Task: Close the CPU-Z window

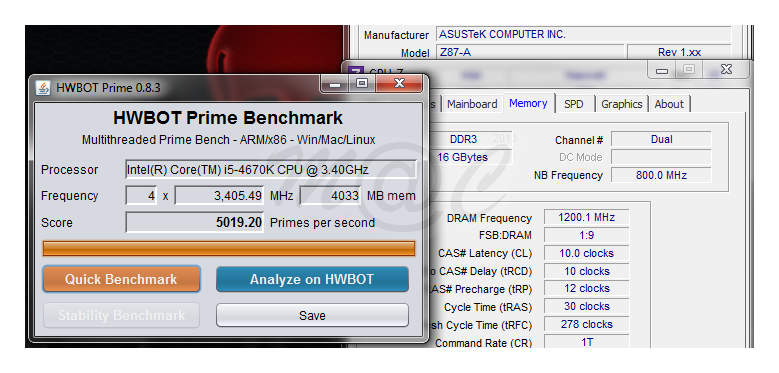Action: click(726, 70)
